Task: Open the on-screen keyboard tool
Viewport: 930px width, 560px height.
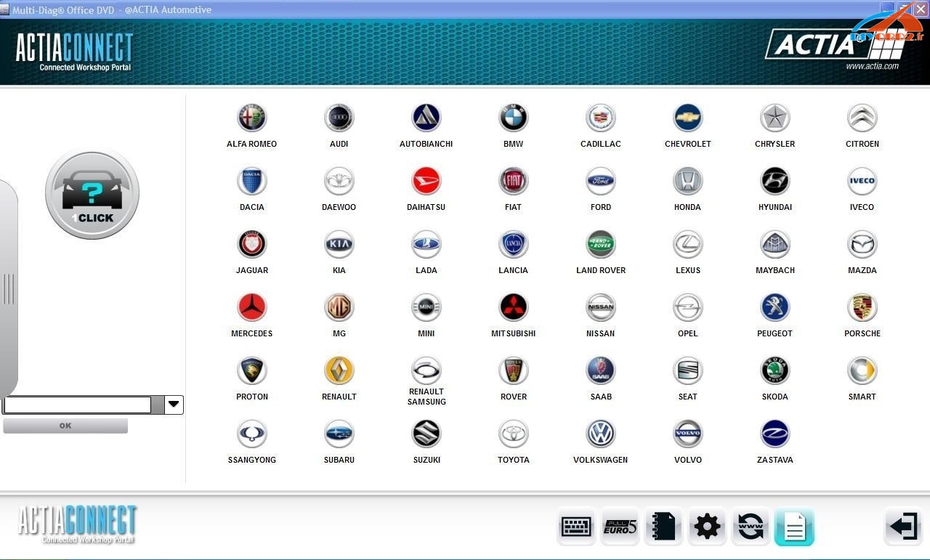Action: tap(576, 527)
